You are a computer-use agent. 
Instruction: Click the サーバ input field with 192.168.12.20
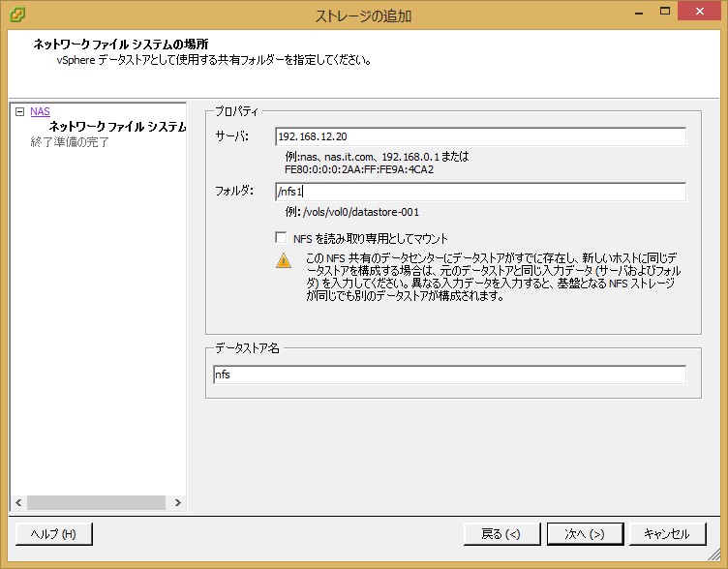point(480,136)
